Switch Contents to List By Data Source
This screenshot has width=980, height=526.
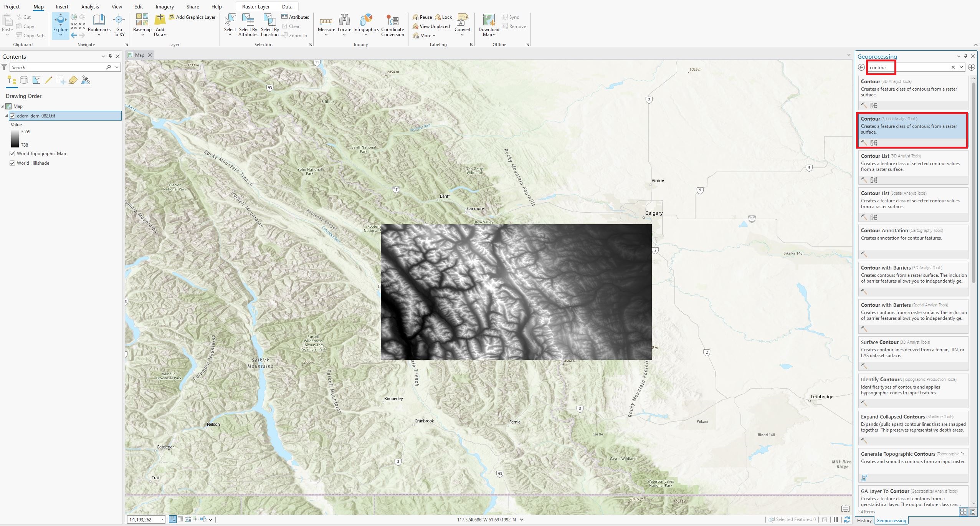(x=24, y=80)
